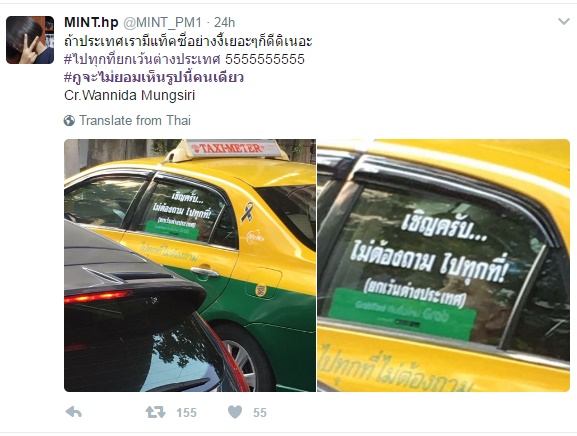Click the globe icon beside Translate

[x=69, y=121]
